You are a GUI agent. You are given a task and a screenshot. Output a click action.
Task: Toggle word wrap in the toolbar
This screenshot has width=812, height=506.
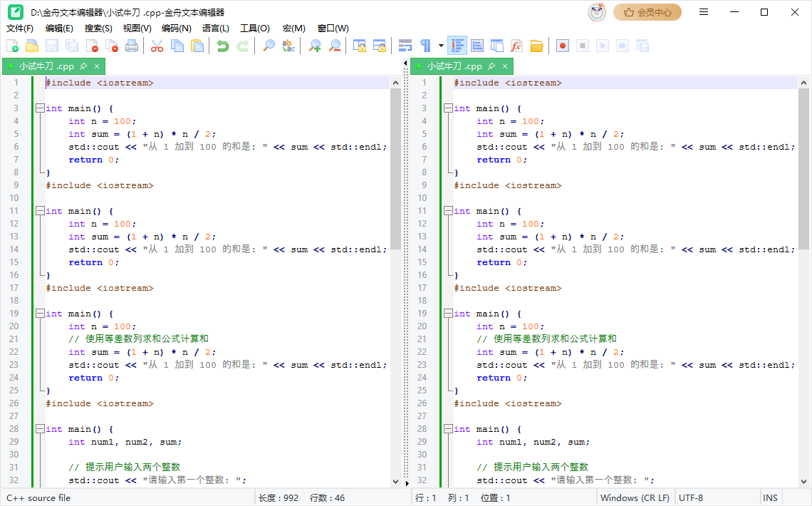pos(405,46)
